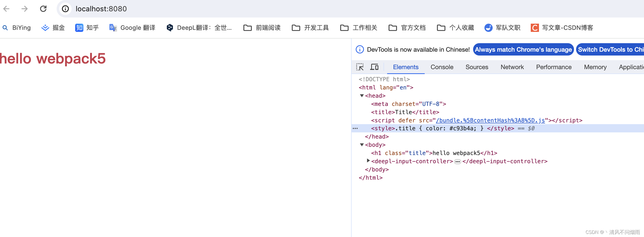Switch to the Console tab
The width and height of the screenshot is (644, 237).
tap(442, 67)
